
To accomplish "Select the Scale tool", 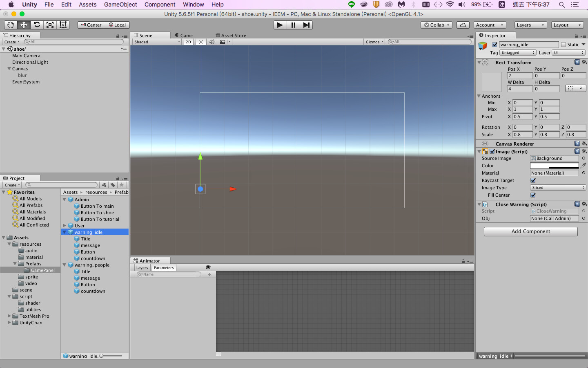I will pos(50,25).
